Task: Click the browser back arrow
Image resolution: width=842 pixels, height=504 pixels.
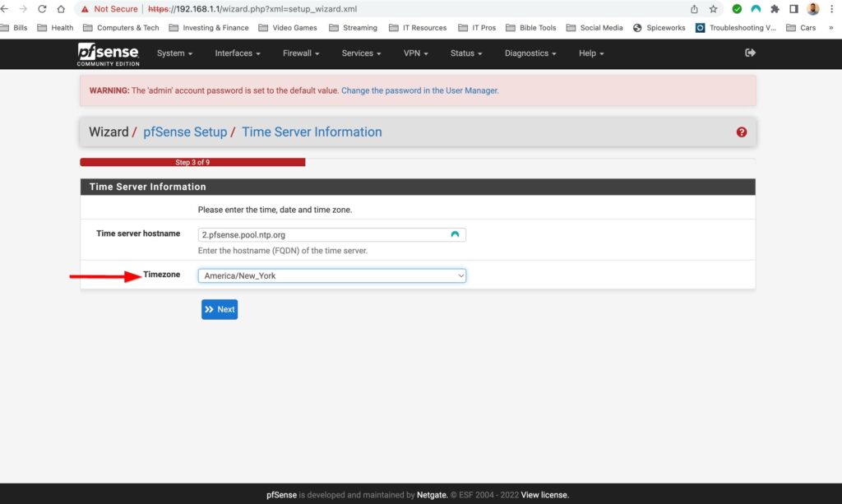Action: pyautogui.click(x=5, y=9)
